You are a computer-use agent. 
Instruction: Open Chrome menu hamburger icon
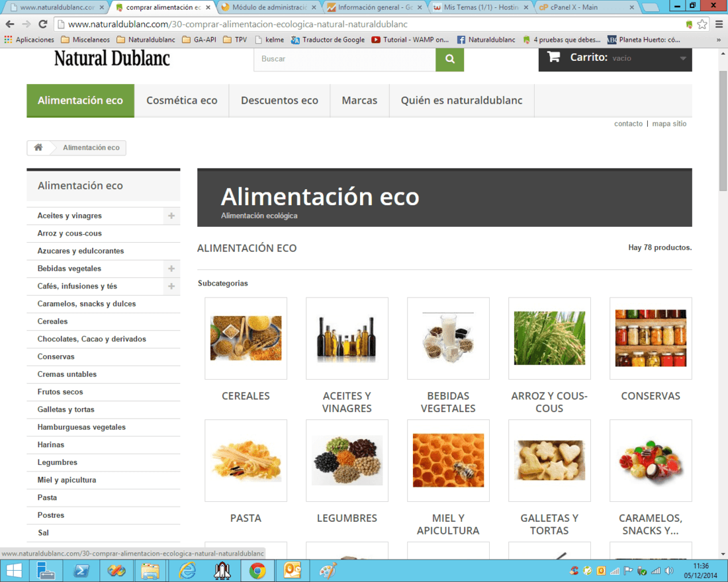(718, 24)
